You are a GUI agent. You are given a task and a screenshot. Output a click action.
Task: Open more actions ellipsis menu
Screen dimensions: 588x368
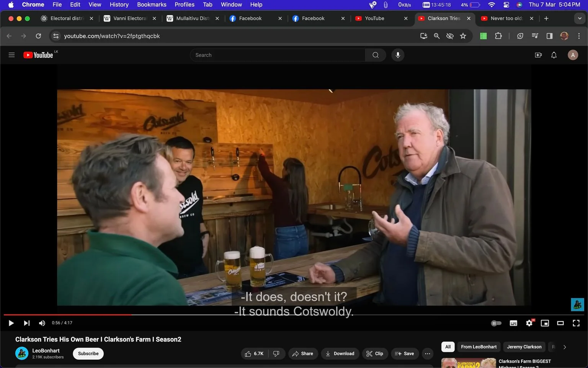click(x=428, y=353)
